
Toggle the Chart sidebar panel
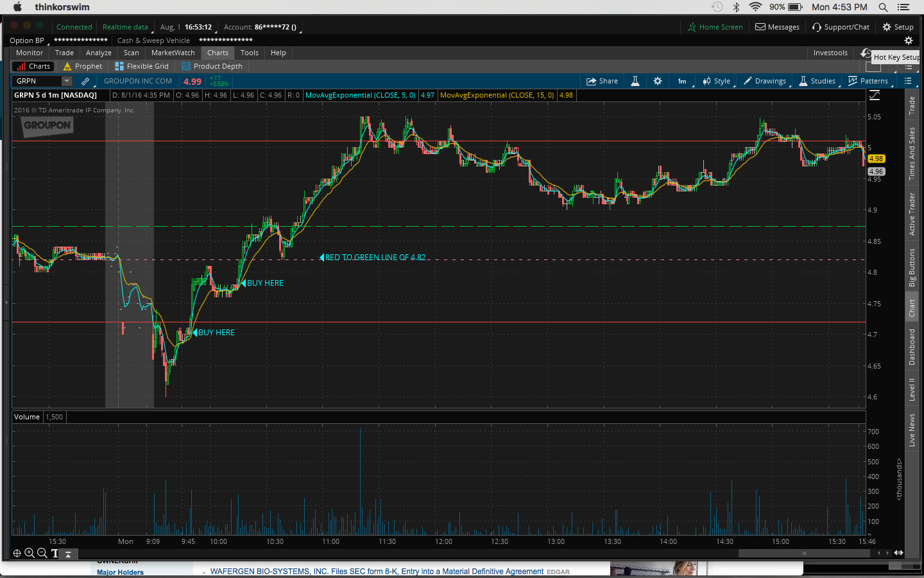[912, 308]
